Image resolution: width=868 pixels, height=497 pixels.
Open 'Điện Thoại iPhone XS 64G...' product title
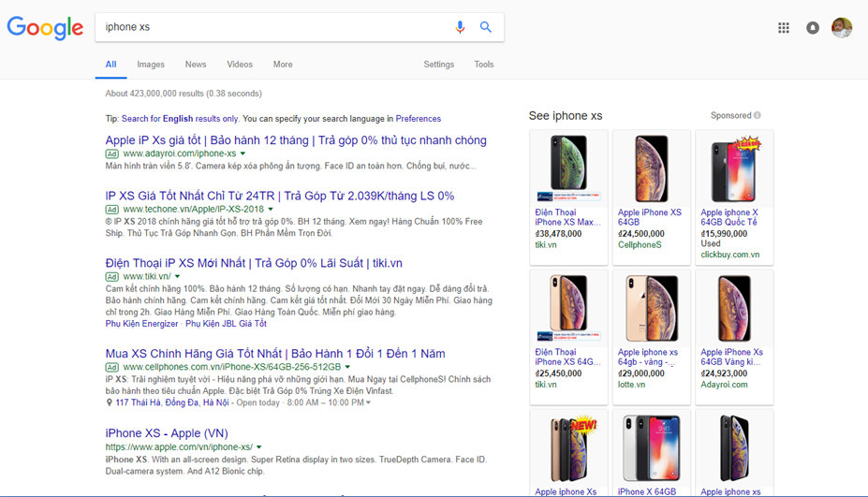(x=568, y=357)
